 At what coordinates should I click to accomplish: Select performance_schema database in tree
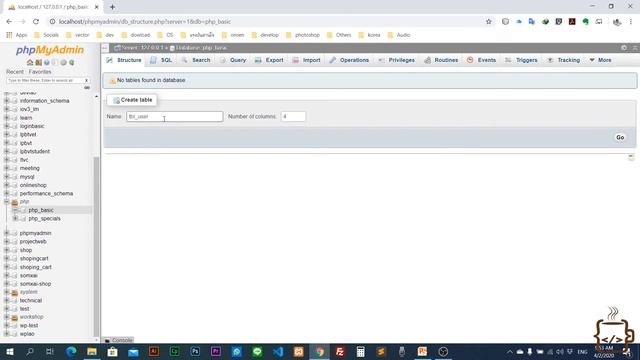click(46, 193)
